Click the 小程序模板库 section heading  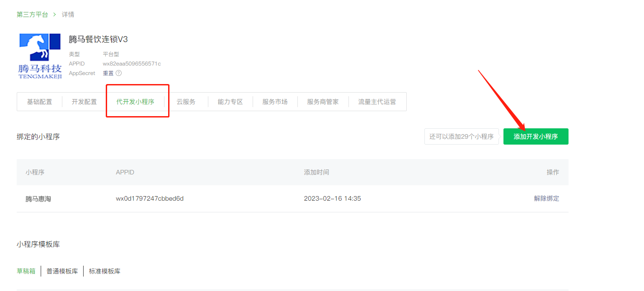[x=38, y=244]
